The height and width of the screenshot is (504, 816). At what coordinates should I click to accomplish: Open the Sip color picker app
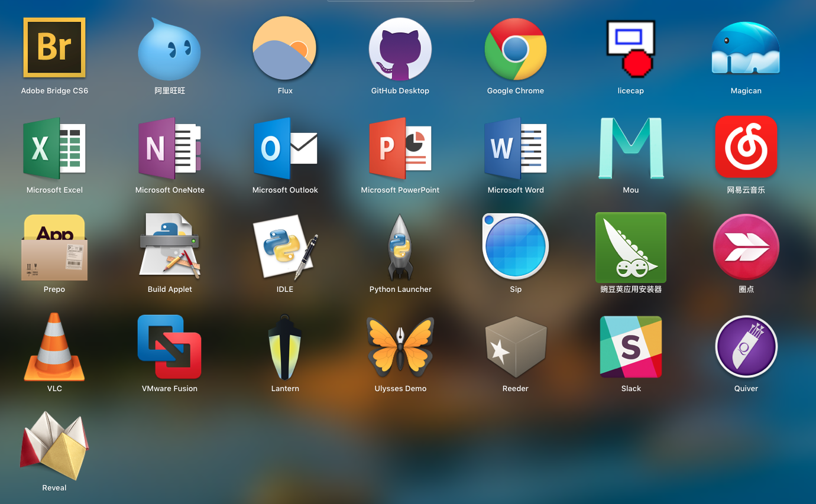point(516,246)
